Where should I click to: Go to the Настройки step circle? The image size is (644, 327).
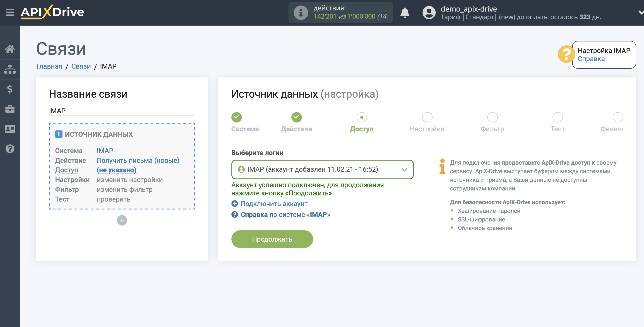pos(427,117)
